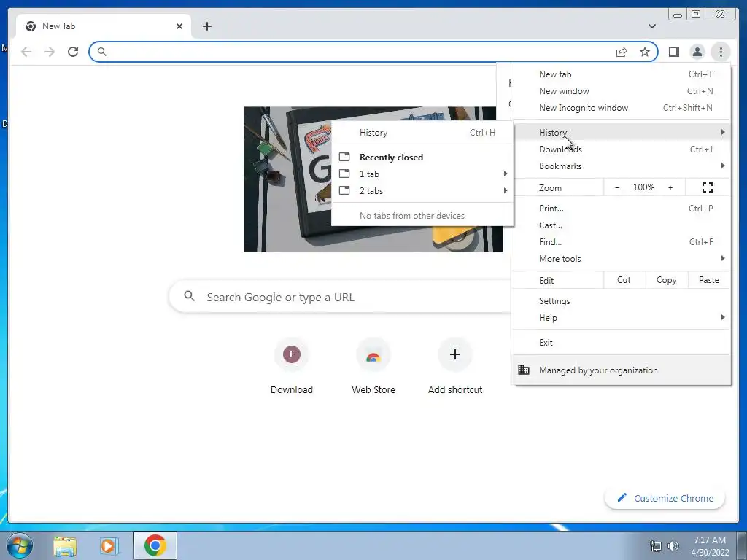Reload the current page

[x=73, y=52]
